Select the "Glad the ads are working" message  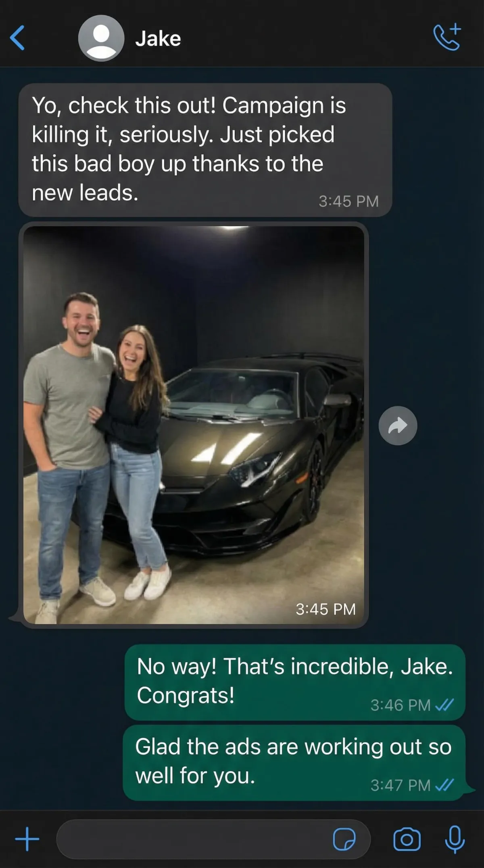(x=294, y=763)
